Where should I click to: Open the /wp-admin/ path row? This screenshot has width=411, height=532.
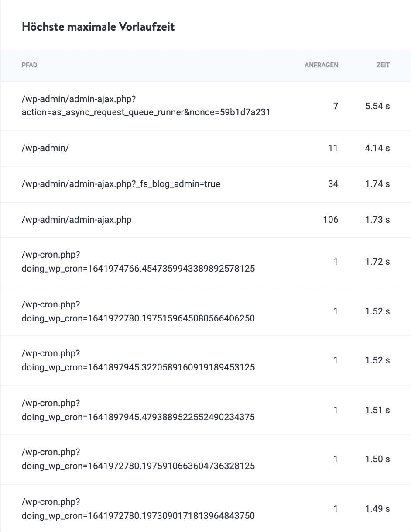45,148
